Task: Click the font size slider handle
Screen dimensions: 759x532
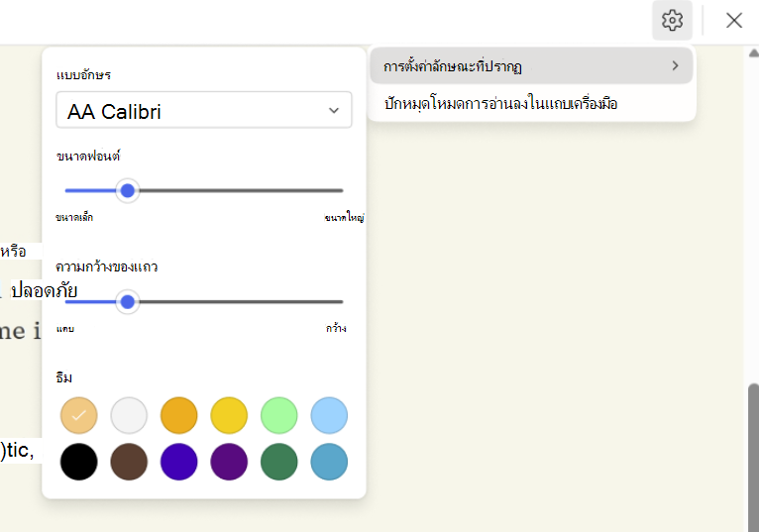Action: click(128, 191)
